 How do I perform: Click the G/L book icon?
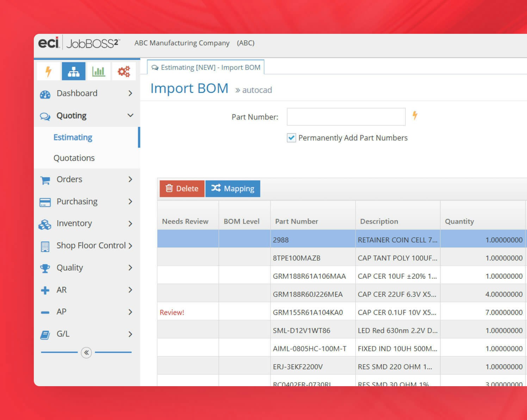tap(45, 335)
